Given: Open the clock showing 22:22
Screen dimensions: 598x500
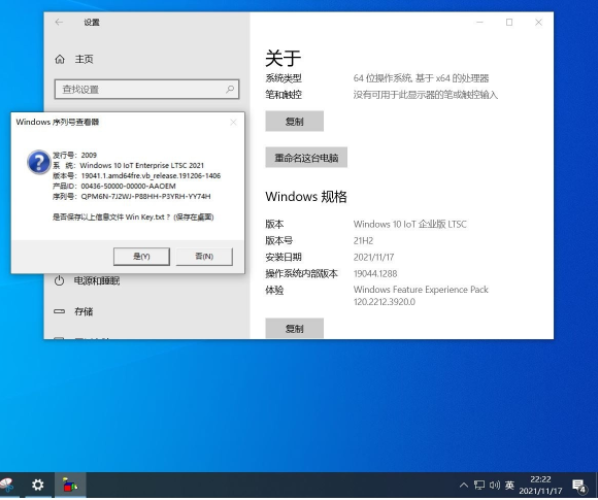Looking at the screenshot, I should tap(540, 485).
